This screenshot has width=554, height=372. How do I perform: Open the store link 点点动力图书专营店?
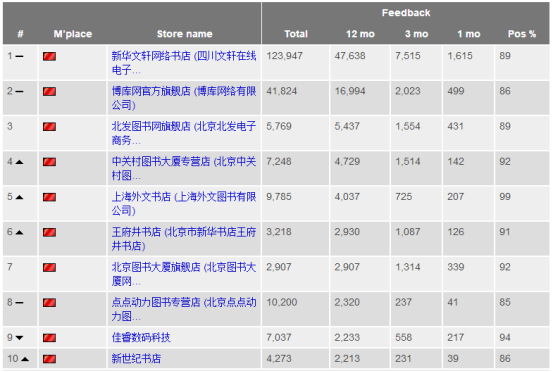184,309
